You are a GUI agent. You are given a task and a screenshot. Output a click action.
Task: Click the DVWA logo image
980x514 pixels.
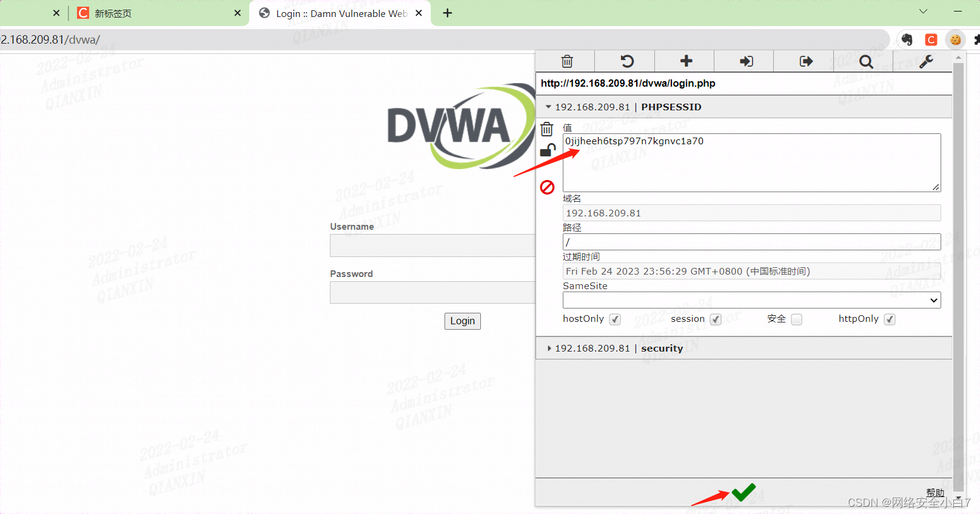click(x=461, y=126)
